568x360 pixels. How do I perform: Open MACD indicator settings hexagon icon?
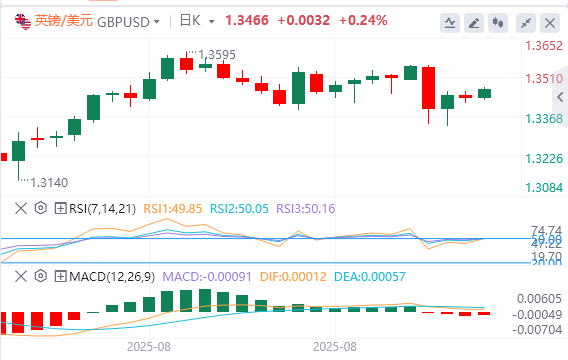point(41,276)
